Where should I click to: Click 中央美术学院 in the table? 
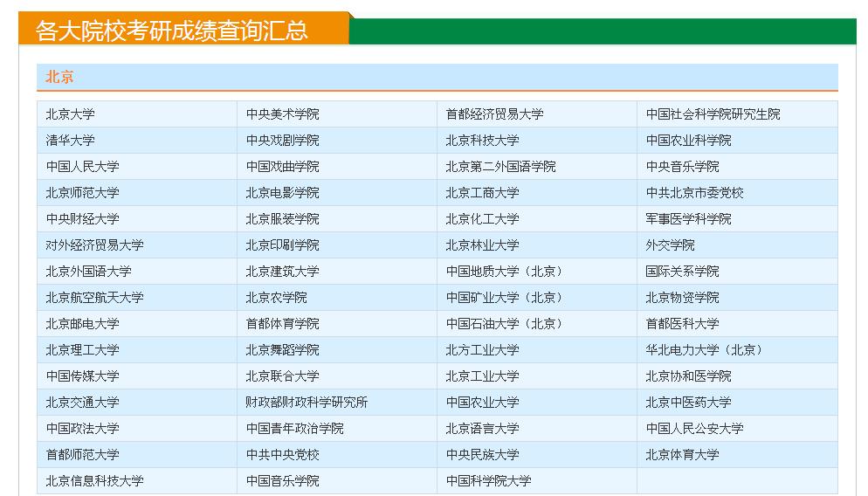point(282,114)
